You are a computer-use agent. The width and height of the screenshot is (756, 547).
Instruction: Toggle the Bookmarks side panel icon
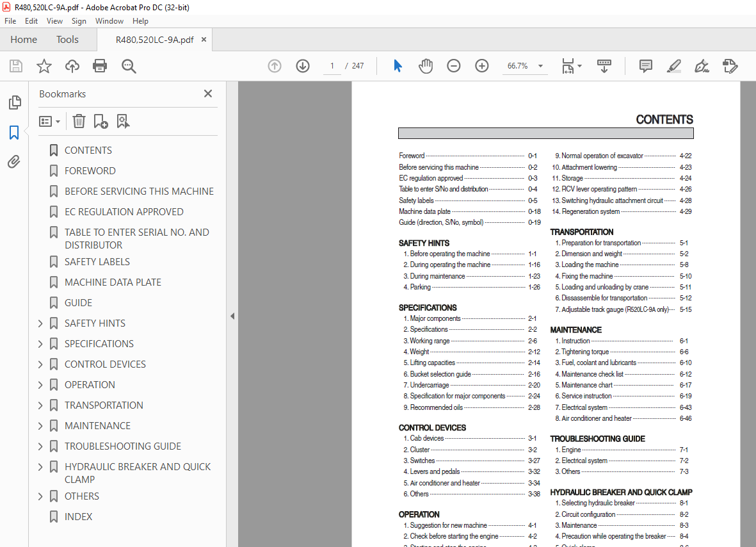[14, 133]
